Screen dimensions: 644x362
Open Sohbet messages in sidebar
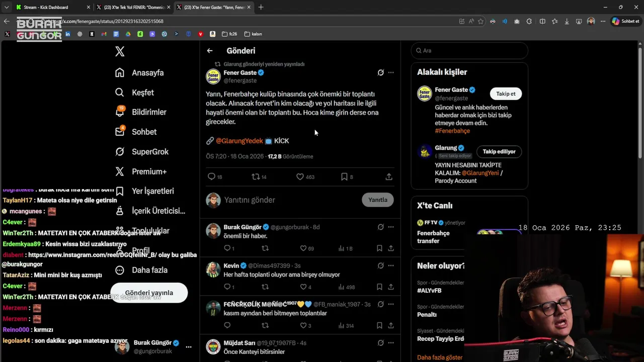point(136,132)
